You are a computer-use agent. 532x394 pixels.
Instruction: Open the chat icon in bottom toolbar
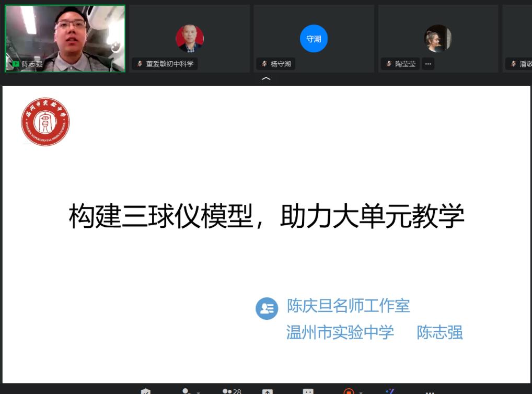click(308, 391)
